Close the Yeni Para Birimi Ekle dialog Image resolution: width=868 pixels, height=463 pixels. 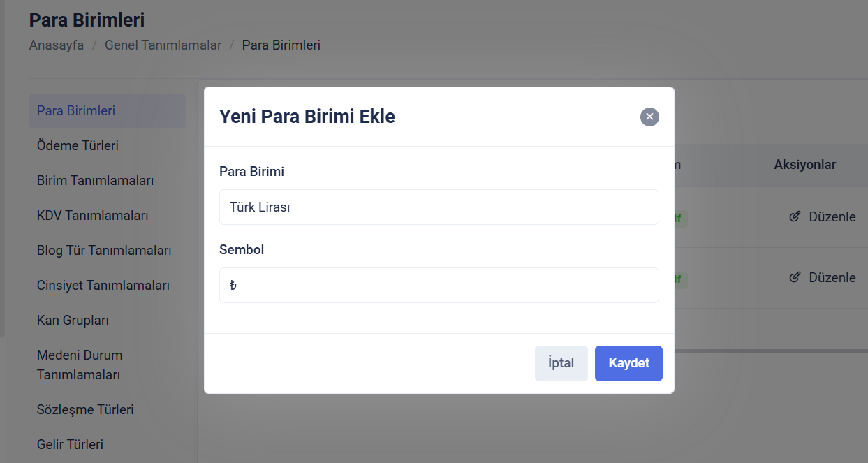(x=649, y=117)
